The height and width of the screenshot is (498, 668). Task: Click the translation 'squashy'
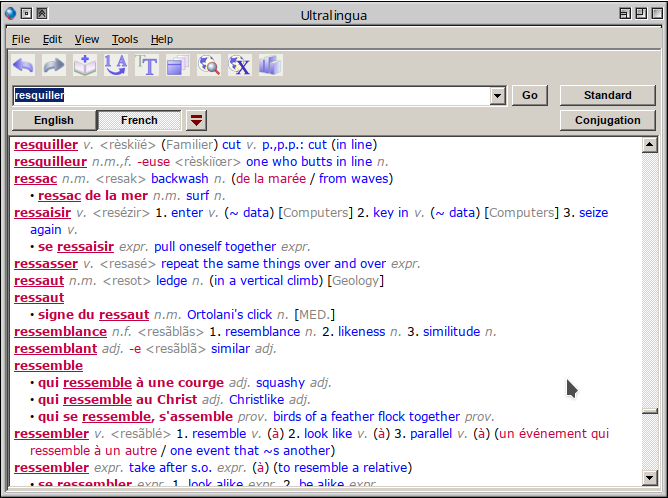click(x=280, y=383)
